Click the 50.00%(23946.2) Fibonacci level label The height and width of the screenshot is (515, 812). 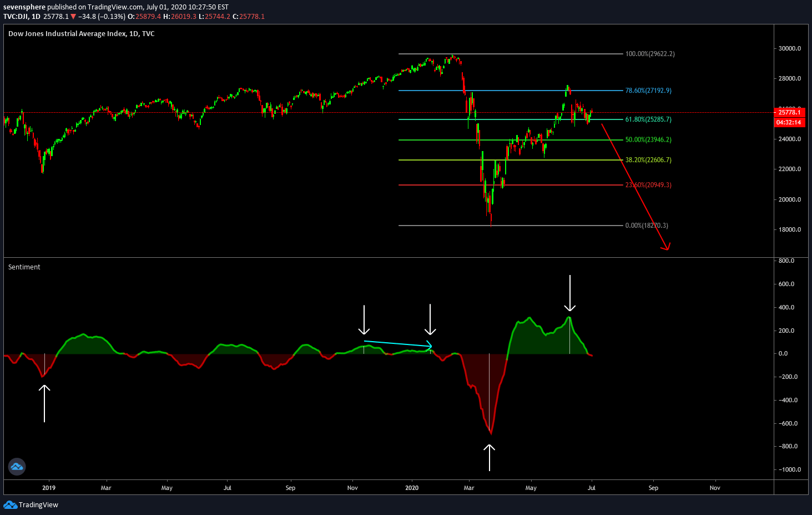tap(648, 140)
